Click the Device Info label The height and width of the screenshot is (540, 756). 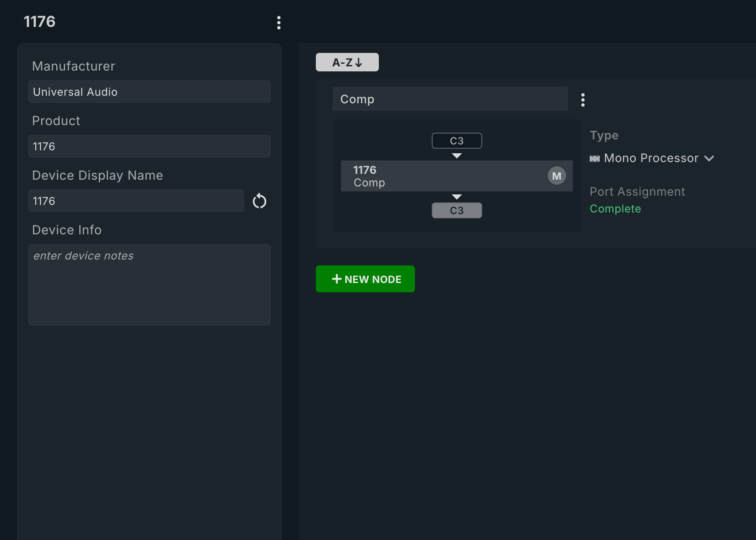click(67, 230)
